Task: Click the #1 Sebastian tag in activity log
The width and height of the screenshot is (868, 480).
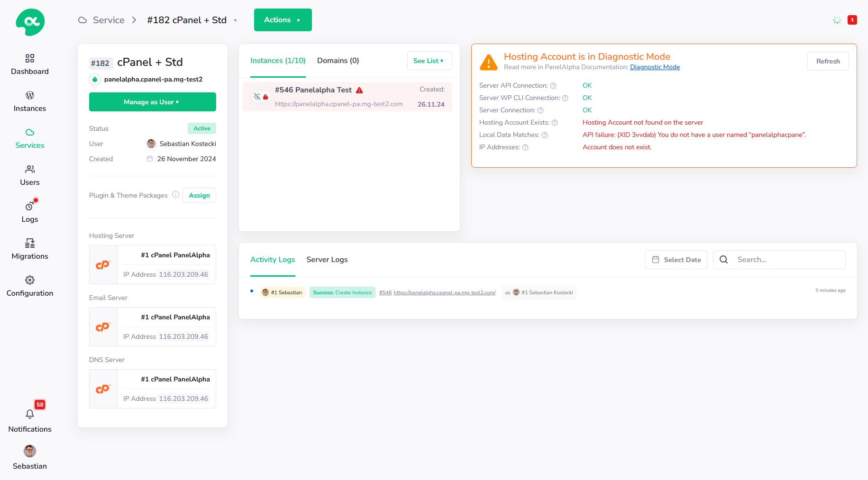Action: click(x=283, y=292)
